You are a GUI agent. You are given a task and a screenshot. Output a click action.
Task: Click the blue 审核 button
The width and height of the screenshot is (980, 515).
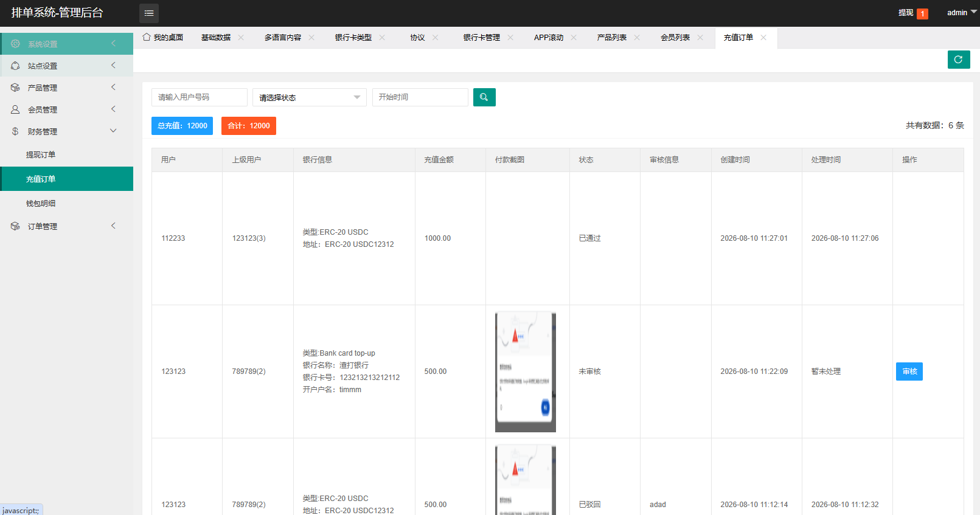click(x=909, y=372)
